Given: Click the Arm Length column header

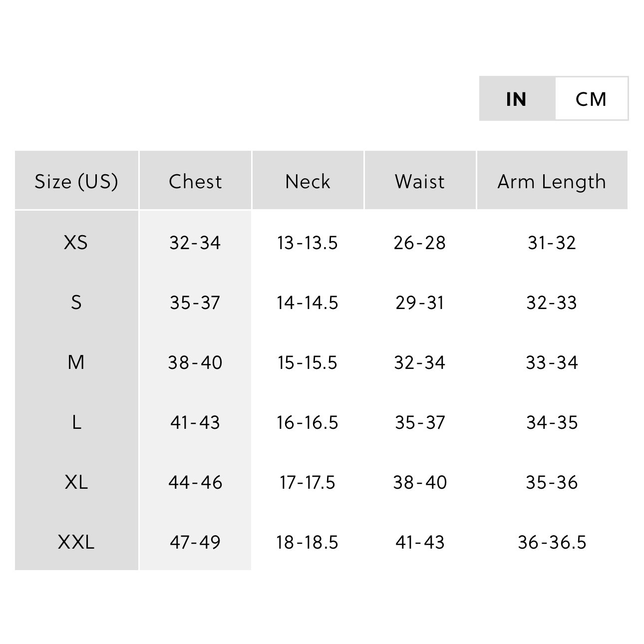Looking at the screenshot, I should pos(552,180).
